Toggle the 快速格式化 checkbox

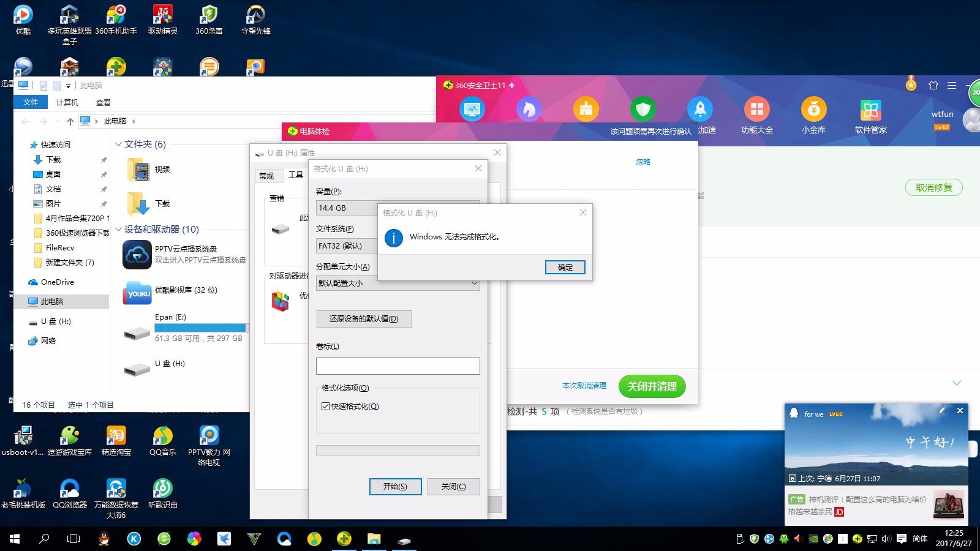point(325,406)
